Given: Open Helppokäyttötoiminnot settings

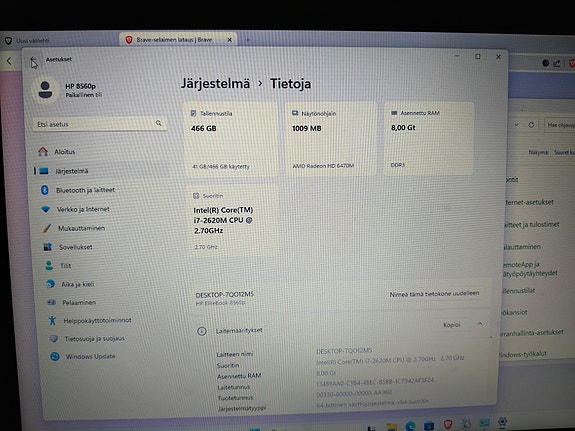Looking at the screenshot, I should [90, 320].
